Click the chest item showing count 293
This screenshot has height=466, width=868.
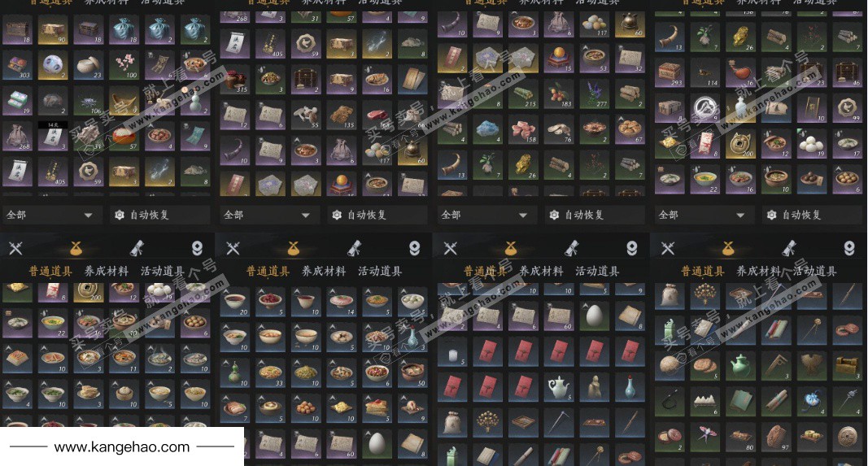click(670, 73)
